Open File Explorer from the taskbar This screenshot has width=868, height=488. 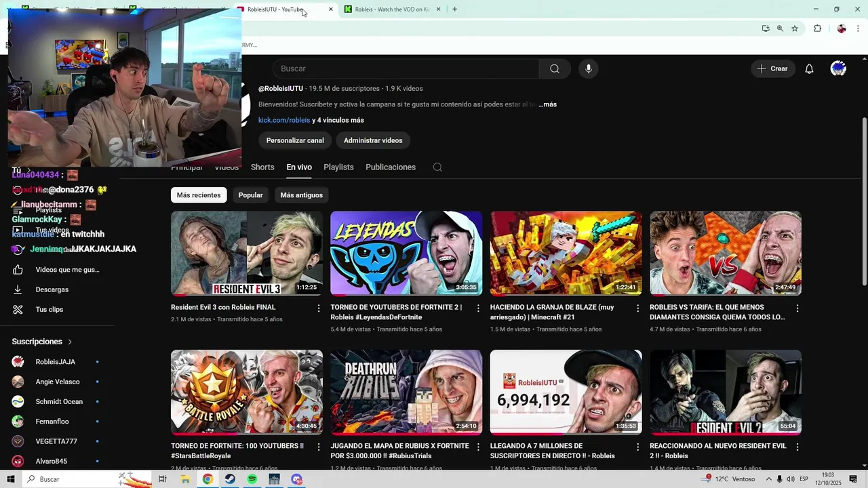tap(185, 479)
